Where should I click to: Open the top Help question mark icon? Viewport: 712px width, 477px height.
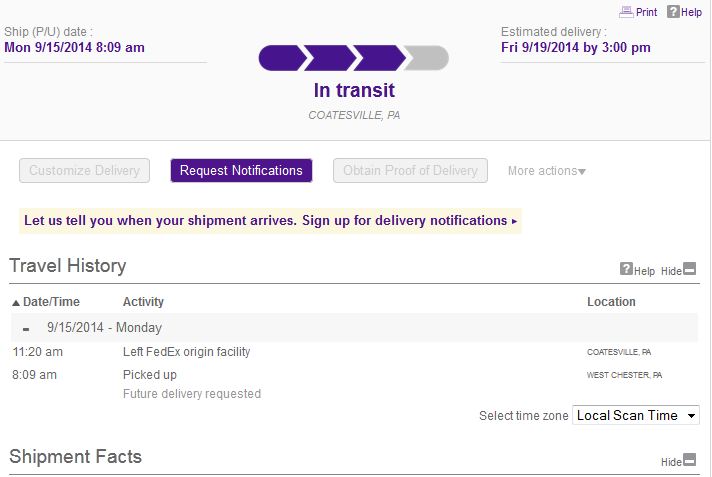coord(673,11)
